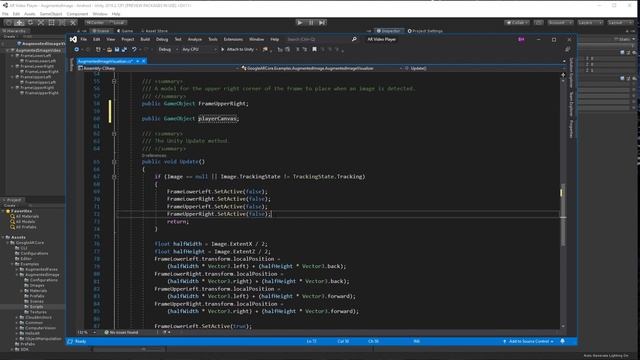Image resolution: width=640 pixels, height=360 pixels.
Task: Click the purple user account badge
Action: pos(521,39)
